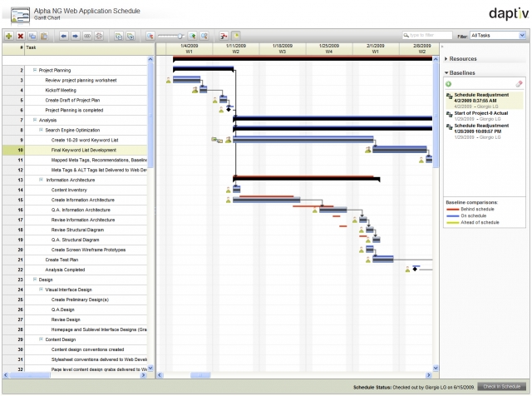Click the eraser icon in Baselines panel
Viewport: 532px width, 396px height.
pyautogui.click(x=520, y=84)
